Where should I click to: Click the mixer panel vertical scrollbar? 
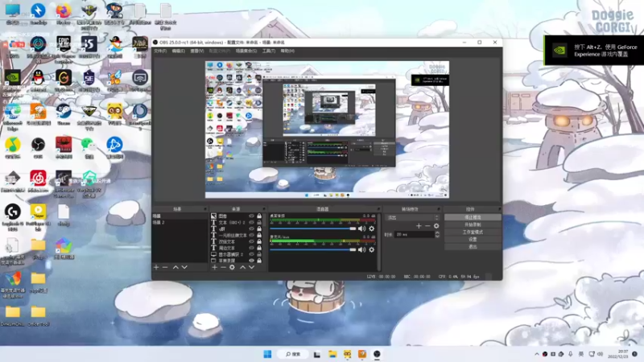[x=378, y=241]
